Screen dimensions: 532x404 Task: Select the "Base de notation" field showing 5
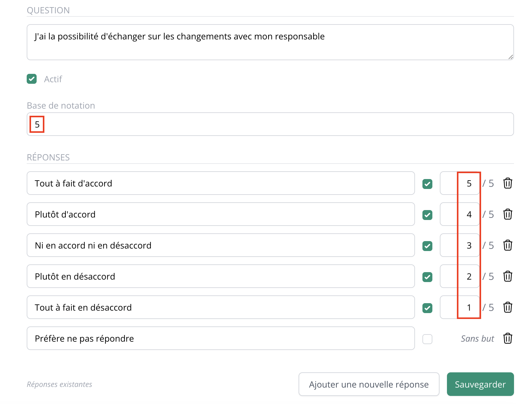[270, 124]
